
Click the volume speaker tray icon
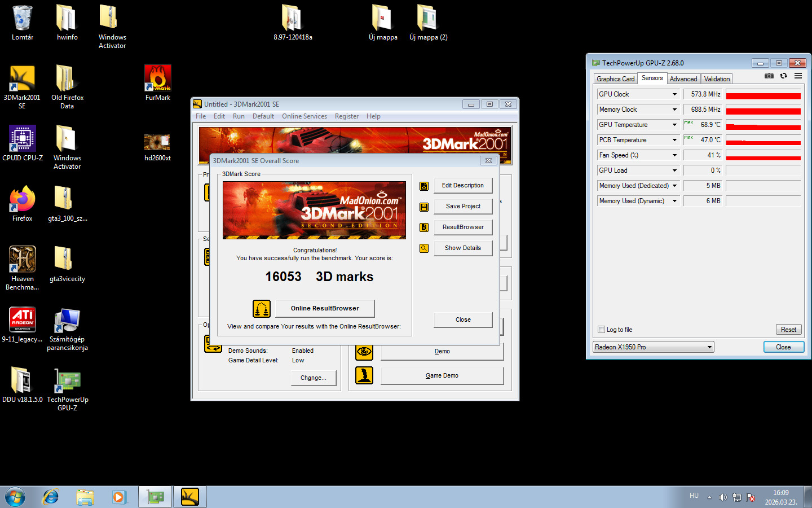[723, 497]
